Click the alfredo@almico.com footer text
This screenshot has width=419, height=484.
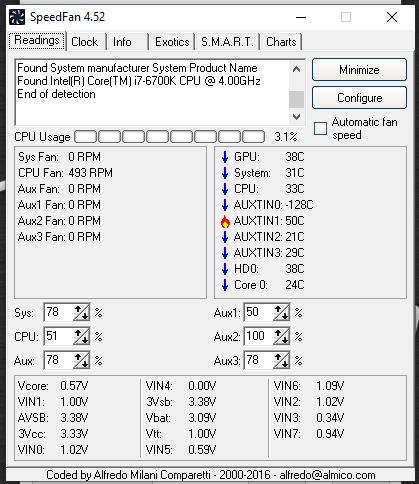327,475
